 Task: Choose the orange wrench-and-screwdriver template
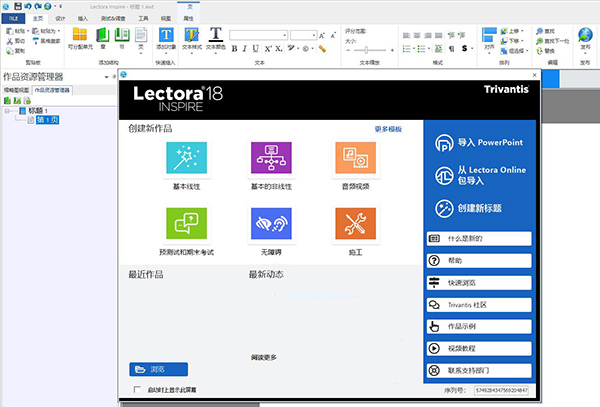tap(355, 223)
